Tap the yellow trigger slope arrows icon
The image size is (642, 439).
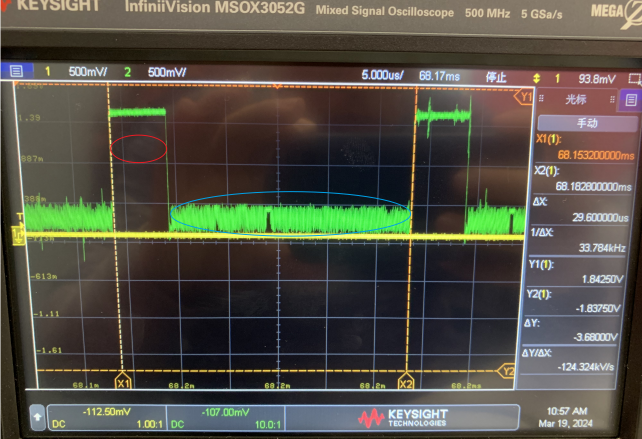536,78
